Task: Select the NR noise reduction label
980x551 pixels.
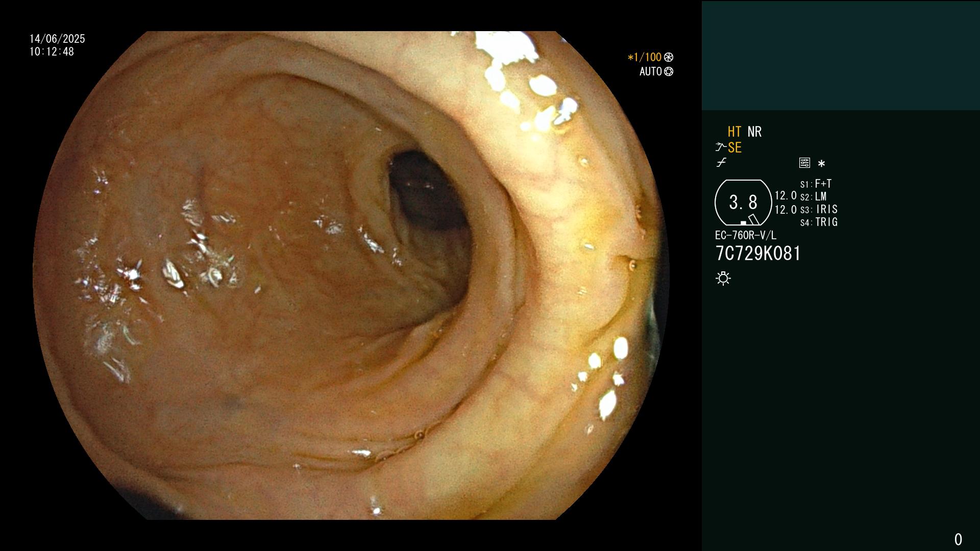Action: [x=754, y=132]
